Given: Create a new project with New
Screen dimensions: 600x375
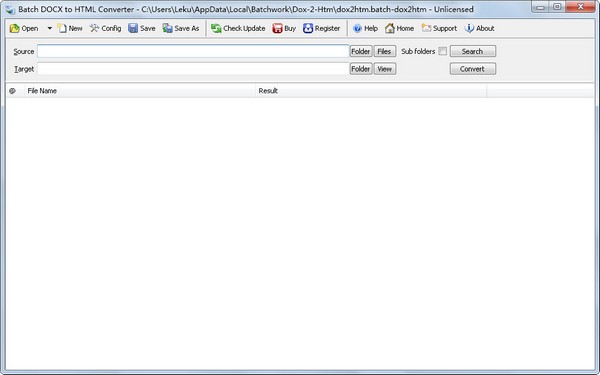Looking at the screenshot, I should click(70, 28).
